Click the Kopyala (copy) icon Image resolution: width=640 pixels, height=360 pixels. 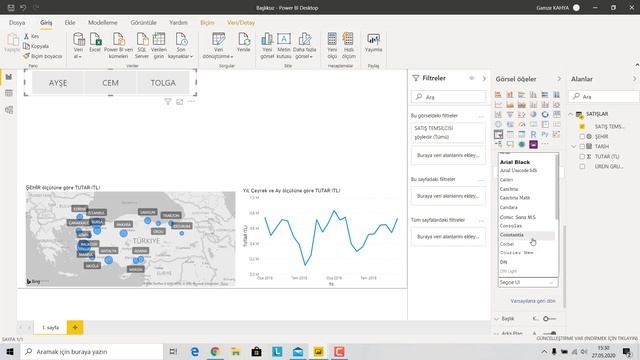pyautogui.click(x=27, y=46)
